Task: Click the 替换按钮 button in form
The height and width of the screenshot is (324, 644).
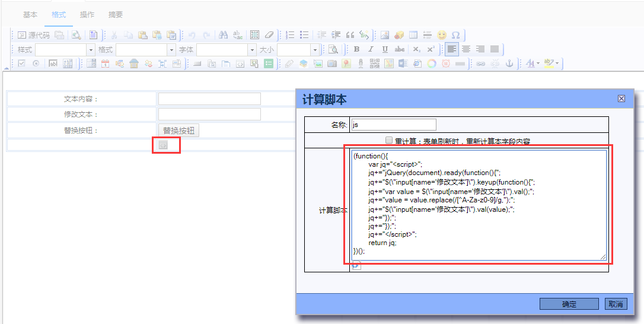Action: tap(178, 131)
